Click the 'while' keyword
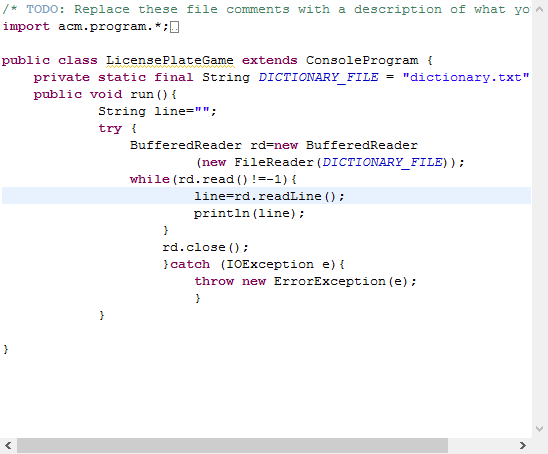Screen dimensions: 548x454 pyautogui.click(x=150, y=179)
